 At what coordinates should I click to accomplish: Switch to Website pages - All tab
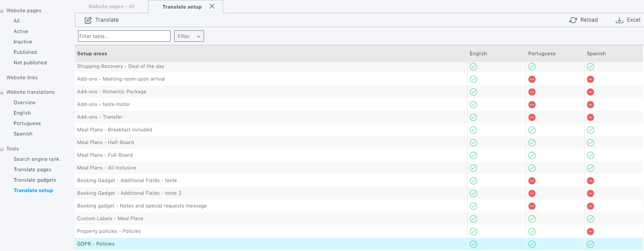point(112,6)
